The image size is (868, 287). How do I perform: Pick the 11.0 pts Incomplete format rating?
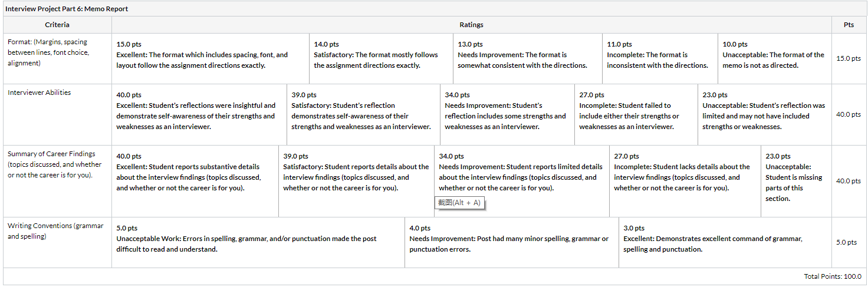pyautogui.click(x=660, y=59)
